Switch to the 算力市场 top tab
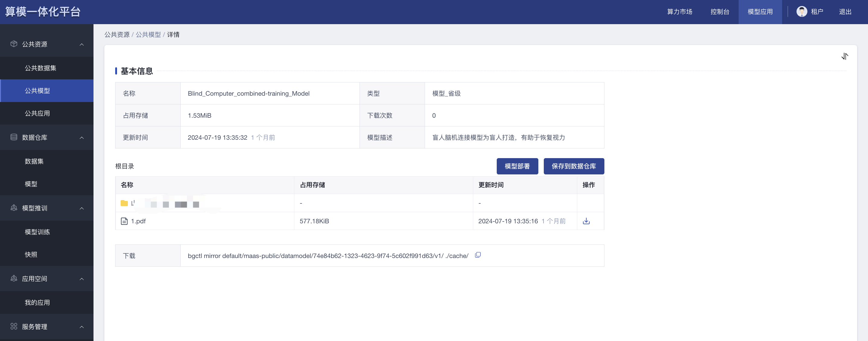 pos(679,12)
